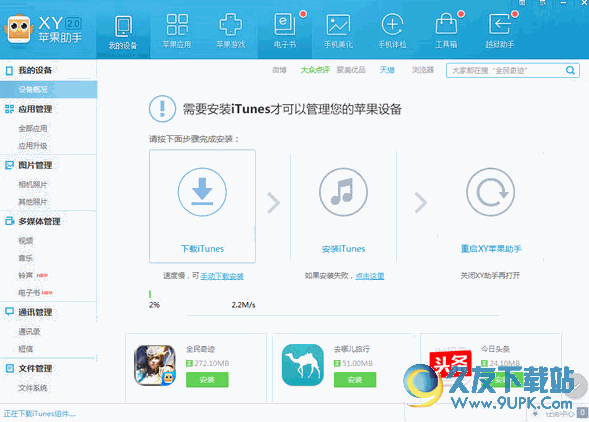Click the exclamation warning icon
This screenshot has height=422, width=589.
162,109
